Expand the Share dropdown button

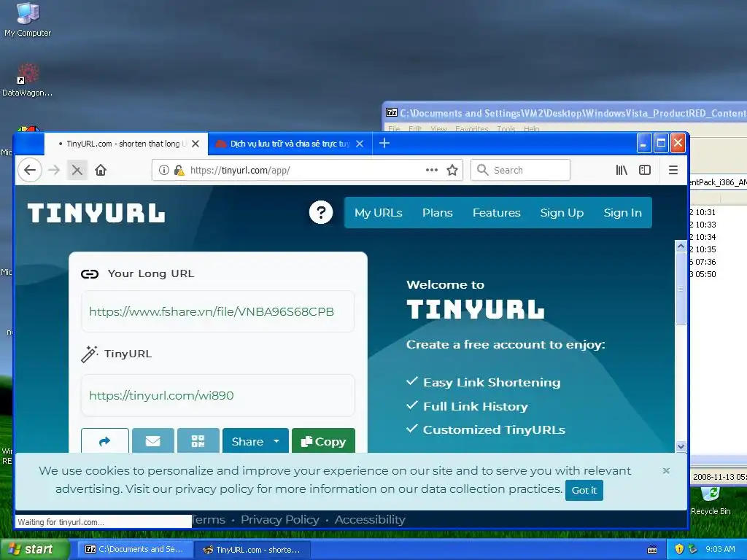coord(255,441)
